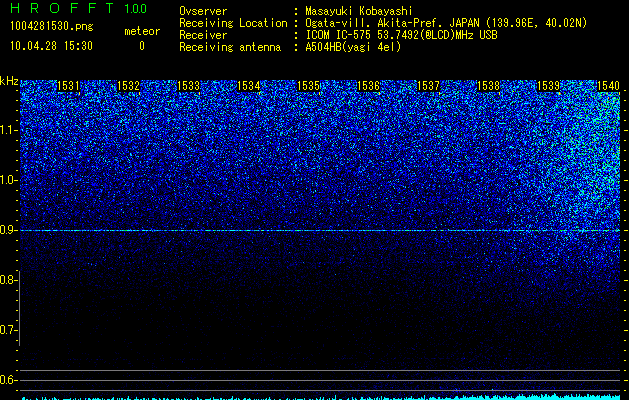
Task: Click the cyan signal level graph at bottom
Action: [x=320, y=397]
